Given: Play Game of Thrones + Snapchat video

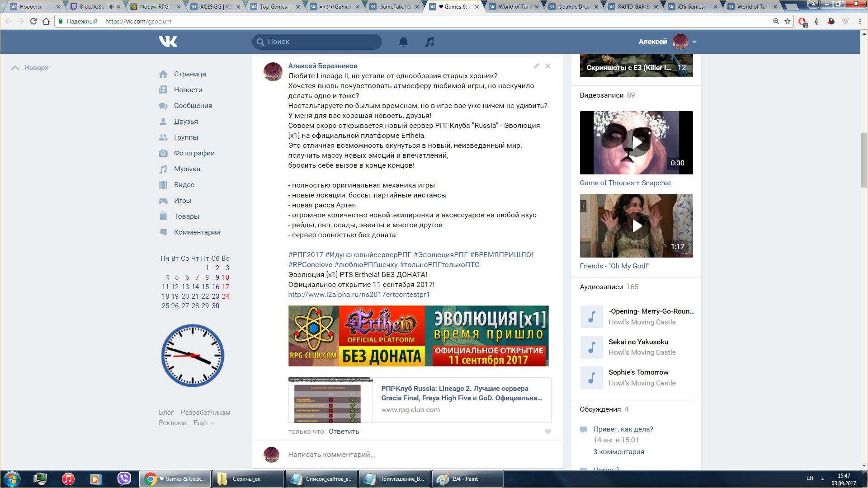Looking at the screenshot, I should pos(637,143).
